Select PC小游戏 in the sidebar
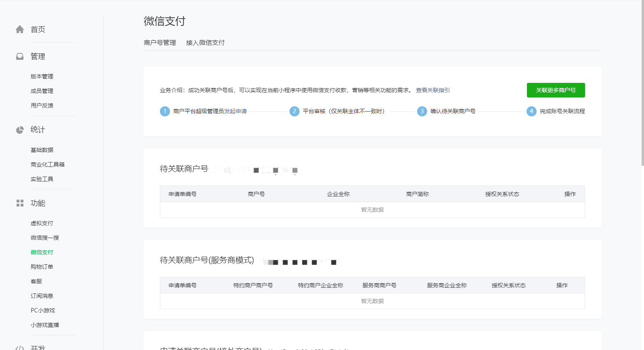This screenshot has width=644, height=350. coord(43,310)
